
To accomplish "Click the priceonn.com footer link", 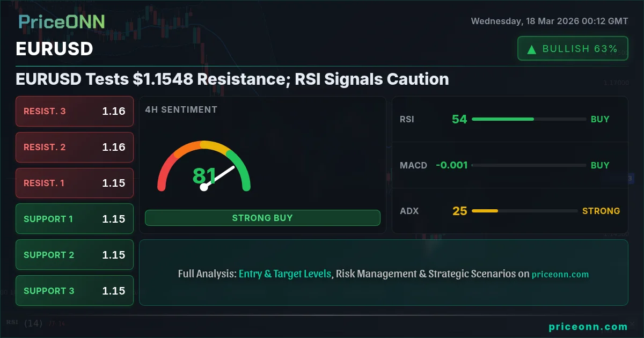I will click(x=588, y=327).
